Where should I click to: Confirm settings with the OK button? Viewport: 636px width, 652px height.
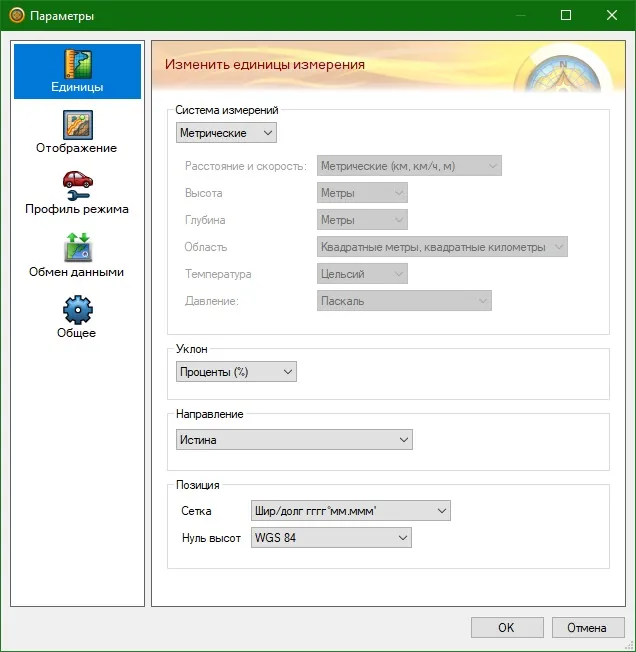point(507,627)
